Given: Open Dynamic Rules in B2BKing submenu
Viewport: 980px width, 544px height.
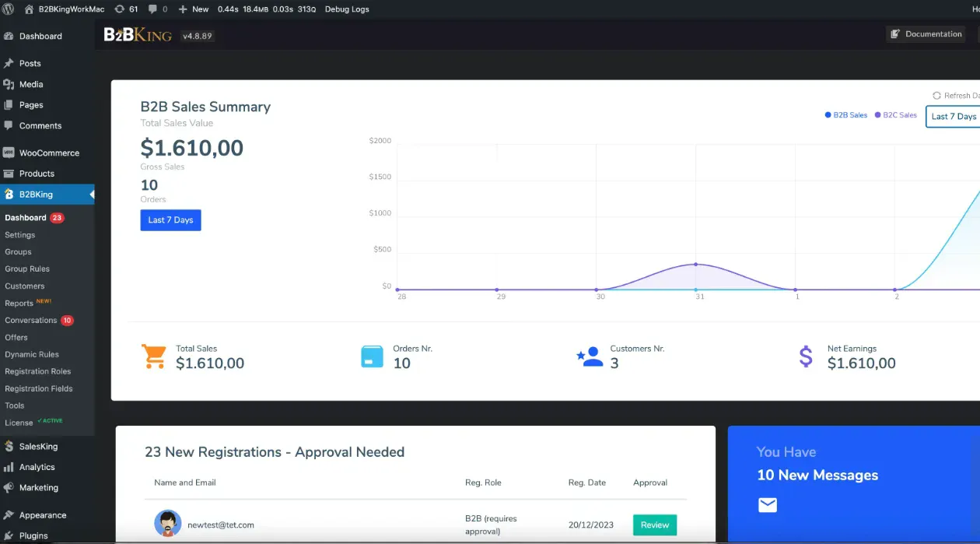Looking at the screenshot, I should [x=32, y=354].
